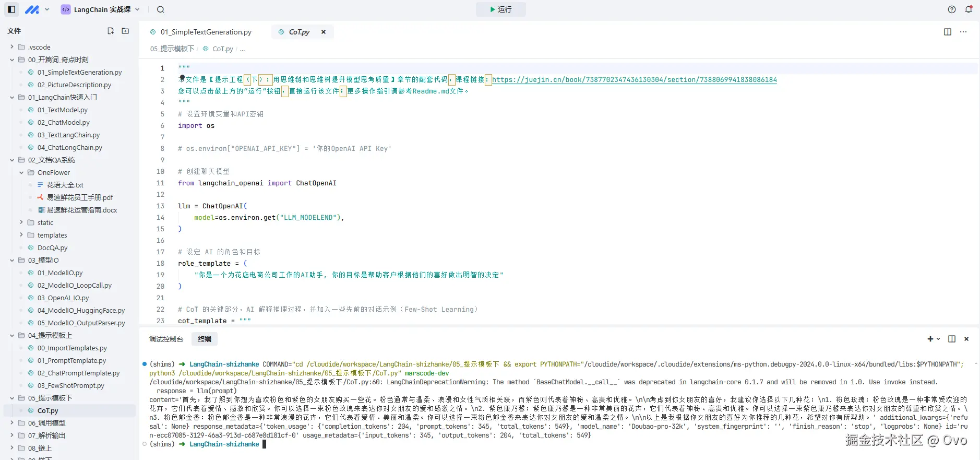Open 04_ChatLongChain.py file
Viewport: 980px width, 460px height.
click(x=70, y=147)
